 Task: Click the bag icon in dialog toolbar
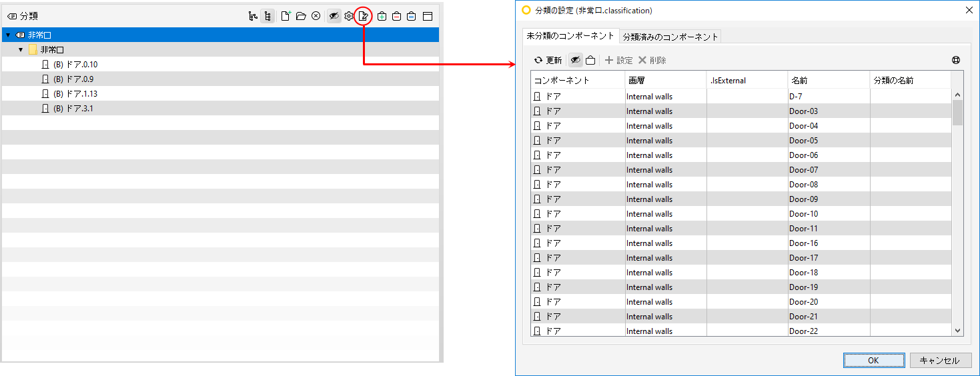pyautogui.click(x=590, y=60)
